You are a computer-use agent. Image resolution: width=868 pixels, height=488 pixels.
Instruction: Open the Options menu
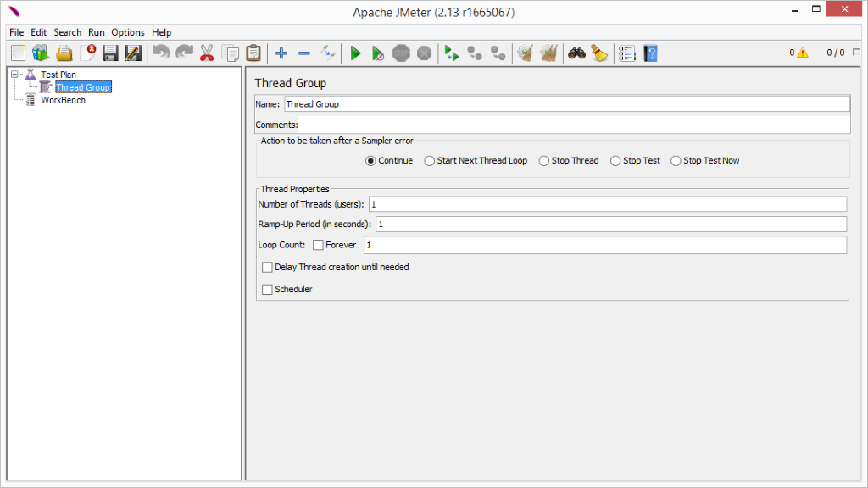coord(128,32)
